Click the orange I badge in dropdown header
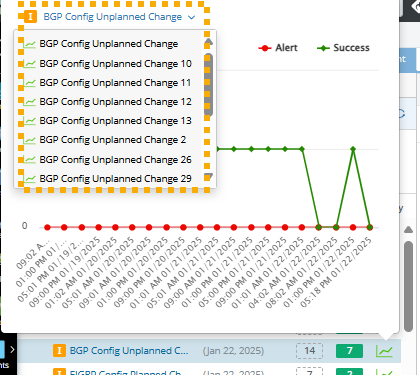The height and width of the screenshot is (375, 420). pos(30,17)
